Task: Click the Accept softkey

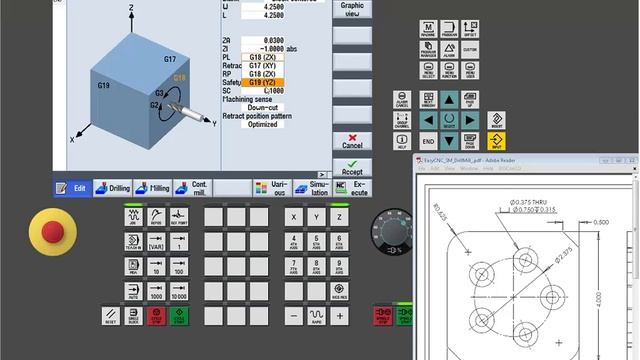Action: [x=352, y=167]
